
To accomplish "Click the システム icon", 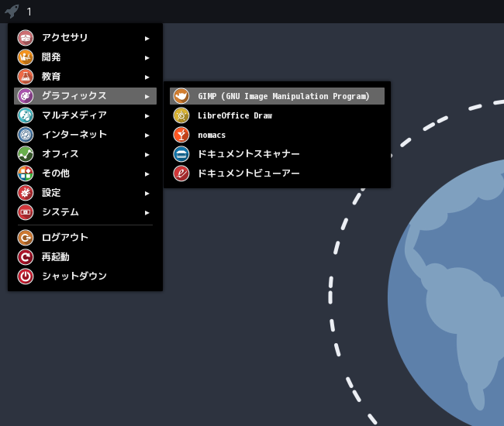I will 26,212.
